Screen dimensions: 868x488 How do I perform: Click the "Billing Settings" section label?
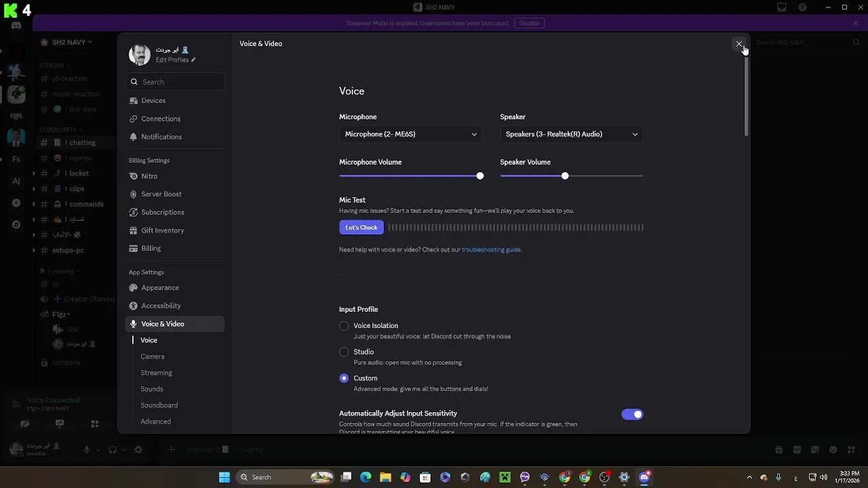click(149, 161)
